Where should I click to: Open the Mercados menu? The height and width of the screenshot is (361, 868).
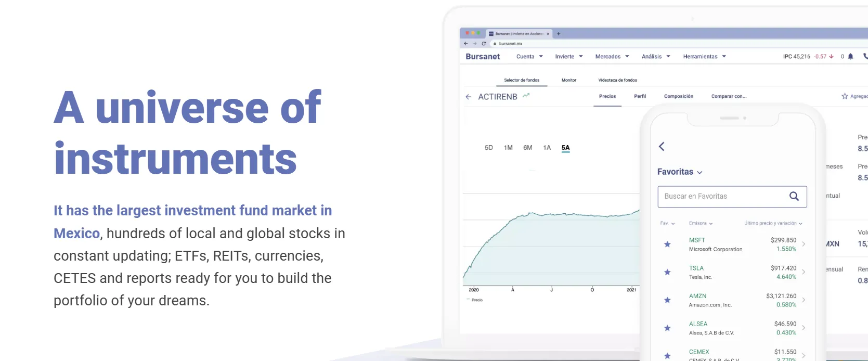[x=612, y=57]
